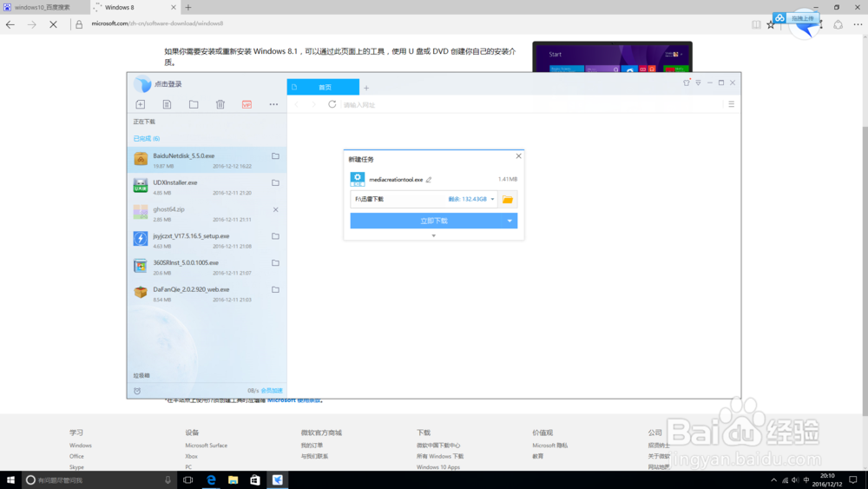This screenshot has height=489, width=868.
Task: Open folder for DaFanQie_2.0.2.920_web.exe
Action: [x=275, y=289]
